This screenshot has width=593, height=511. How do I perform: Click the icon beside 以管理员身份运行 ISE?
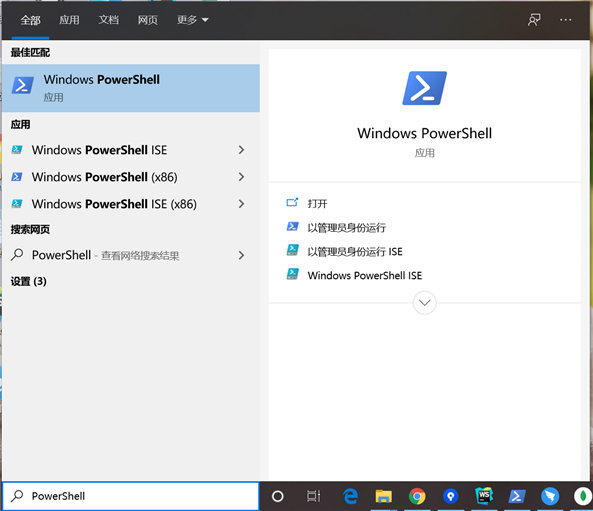point(292,250)
